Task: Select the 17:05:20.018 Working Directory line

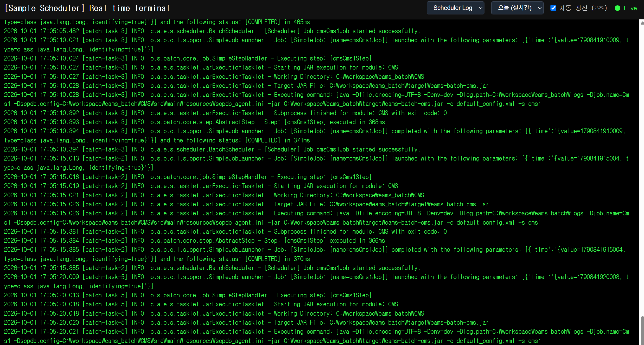Action: pos(214,314)
